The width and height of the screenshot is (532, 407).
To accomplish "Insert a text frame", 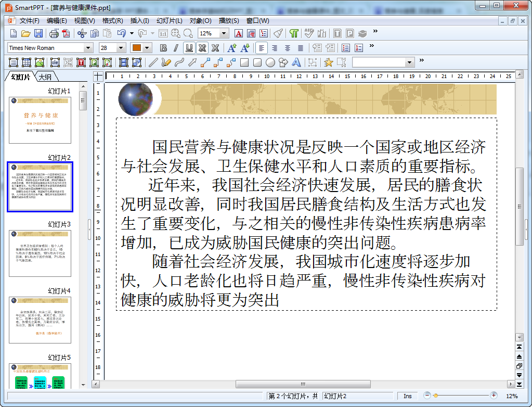I will point(13,62).
